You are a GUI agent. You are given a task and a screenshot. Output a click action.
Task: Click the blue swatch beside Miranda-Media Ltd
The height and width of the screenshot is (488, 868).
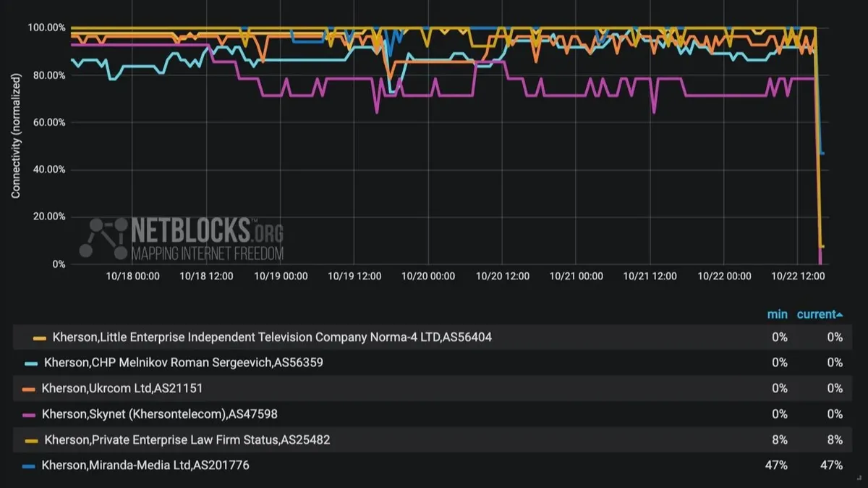tap(29, 466)
